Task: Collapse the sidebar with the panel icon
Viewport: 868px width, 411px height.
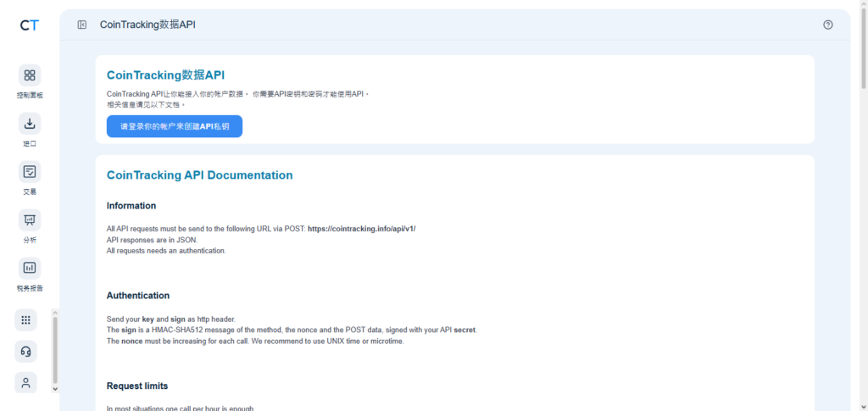Action: coord(82,25)
